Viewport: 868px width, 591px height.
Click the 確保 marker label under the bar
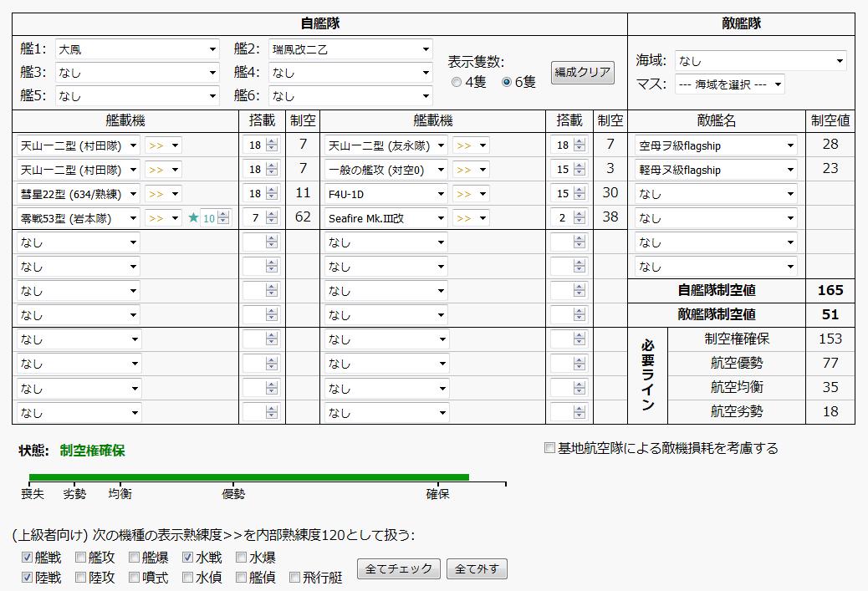[437, 494]
